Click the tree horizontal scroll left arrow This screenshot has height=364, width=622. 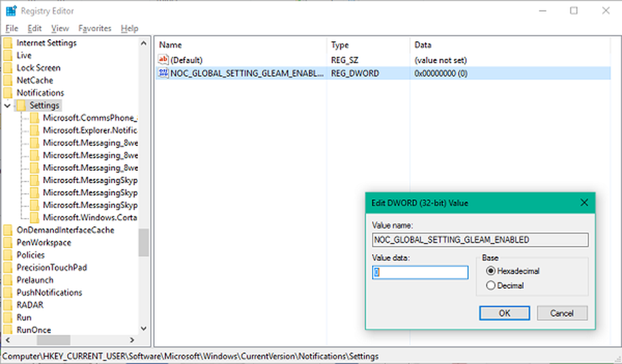[x=7, y=340]
